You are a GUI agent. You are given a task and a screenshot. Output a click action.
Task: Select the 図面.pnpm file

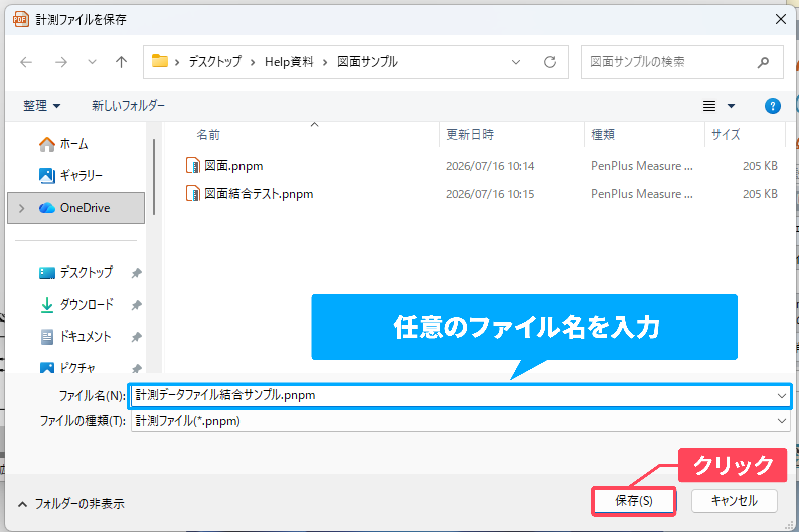pyautogui.click(x=234, y=166)
